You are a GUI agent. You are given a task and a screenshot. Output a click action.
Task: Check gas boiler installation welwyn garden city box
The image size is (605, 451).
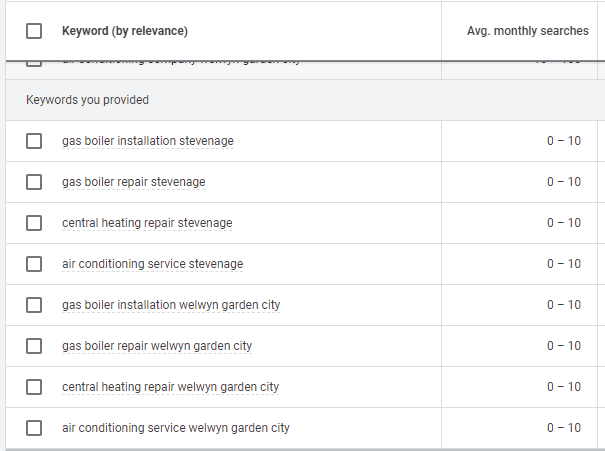click(34, 305)
